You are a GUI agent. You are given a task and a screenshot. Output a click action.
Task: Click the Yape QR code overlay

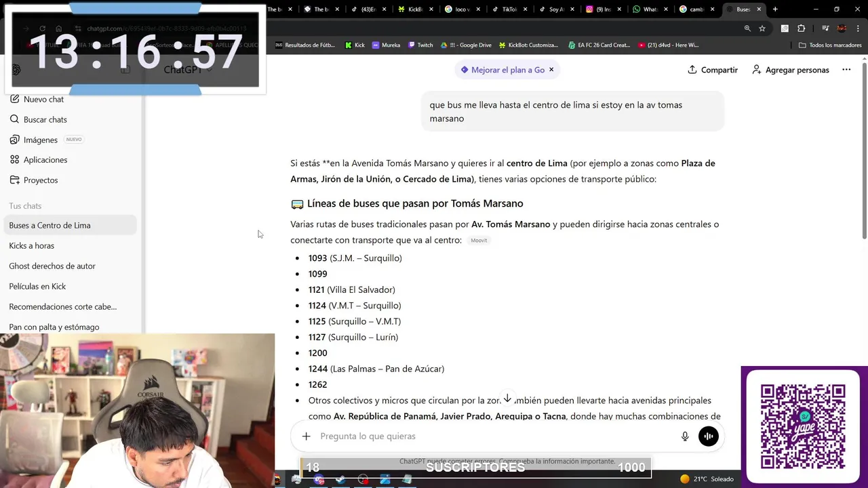coord(803,426)
